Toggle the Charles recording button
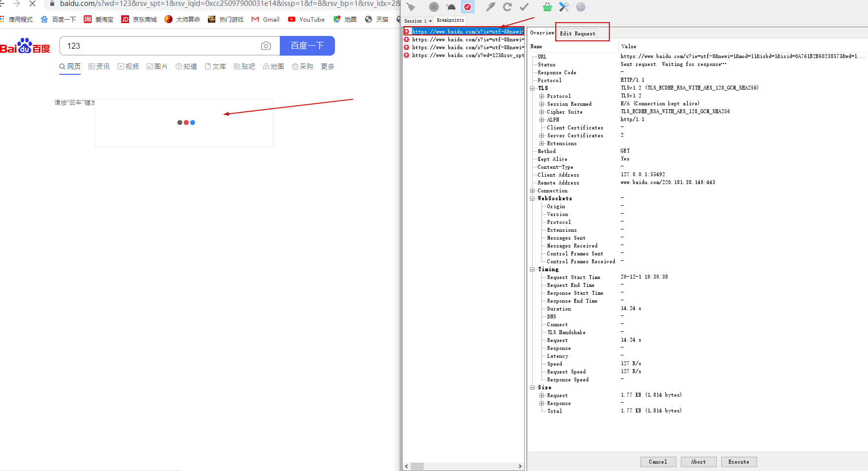The image size is (868, 471). [x=434, y=7]
